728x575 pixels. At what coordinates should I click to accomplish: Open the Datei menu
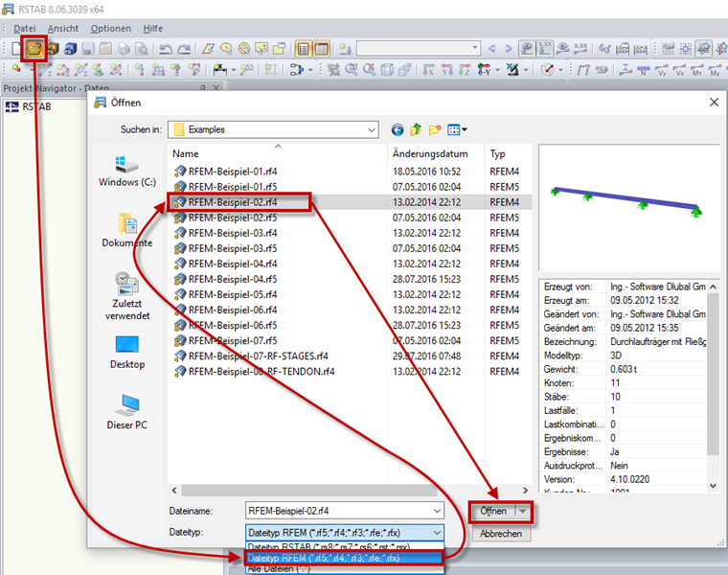coord(24,29)
